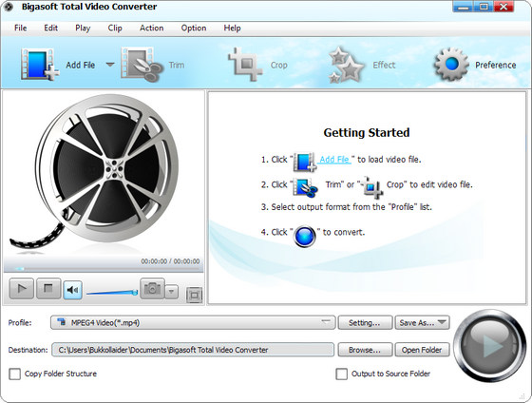532x403 pixels.
Task: Click the Add File link in Getting Started
Action: (334, 160)
